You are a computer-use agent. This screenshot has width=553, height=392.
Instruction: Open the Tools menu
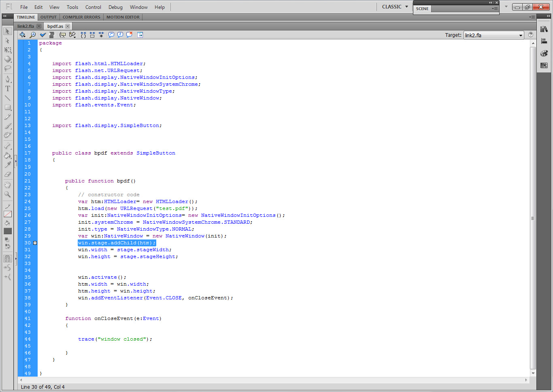click(x=72, y=7)
